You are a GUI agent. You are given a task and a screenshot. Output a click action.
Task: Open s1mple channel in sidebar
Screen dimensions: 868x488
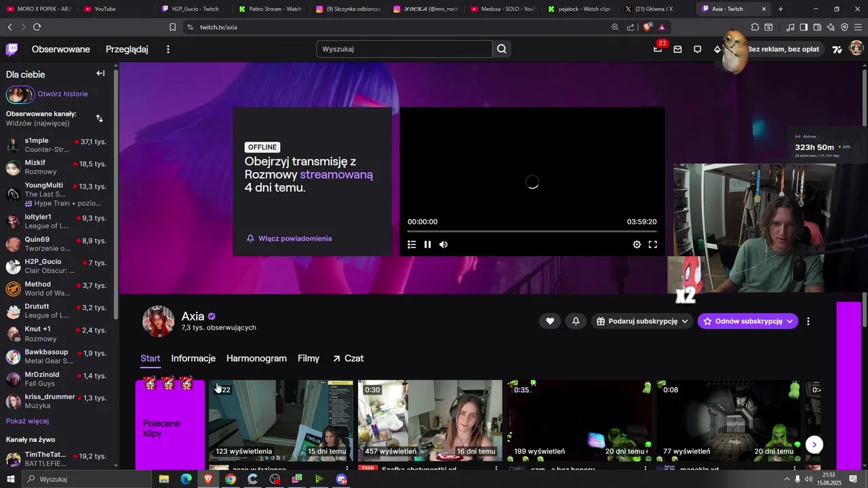[x=56, y=145]
